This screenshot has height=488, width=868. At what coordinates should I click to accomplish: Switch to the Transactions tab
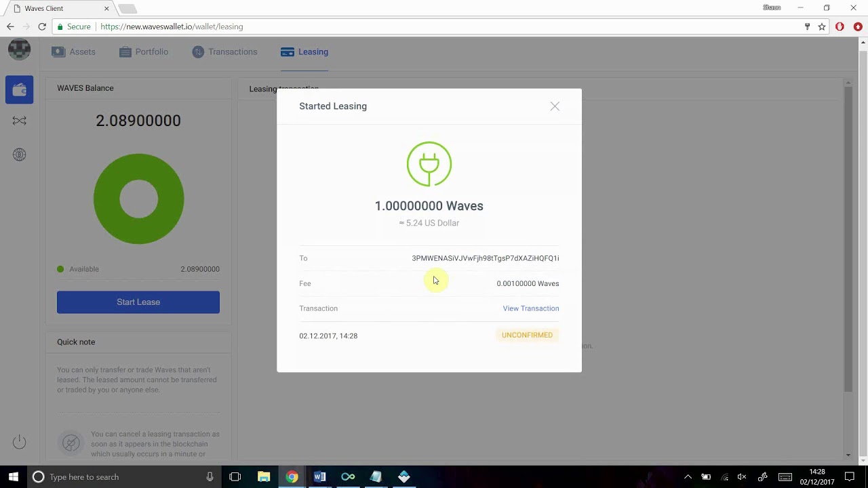click(224, 52)
